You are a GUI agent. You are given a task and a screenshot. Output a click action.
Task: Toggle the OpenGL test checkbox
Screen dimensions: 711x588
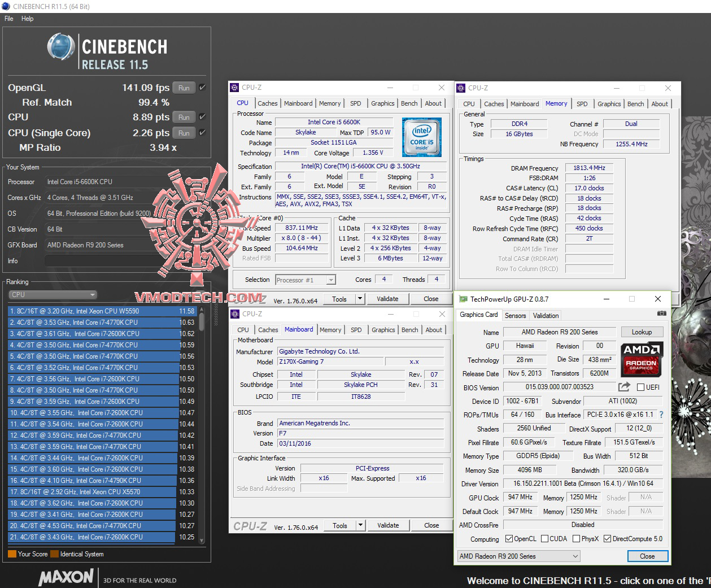(x=203, y=88)
